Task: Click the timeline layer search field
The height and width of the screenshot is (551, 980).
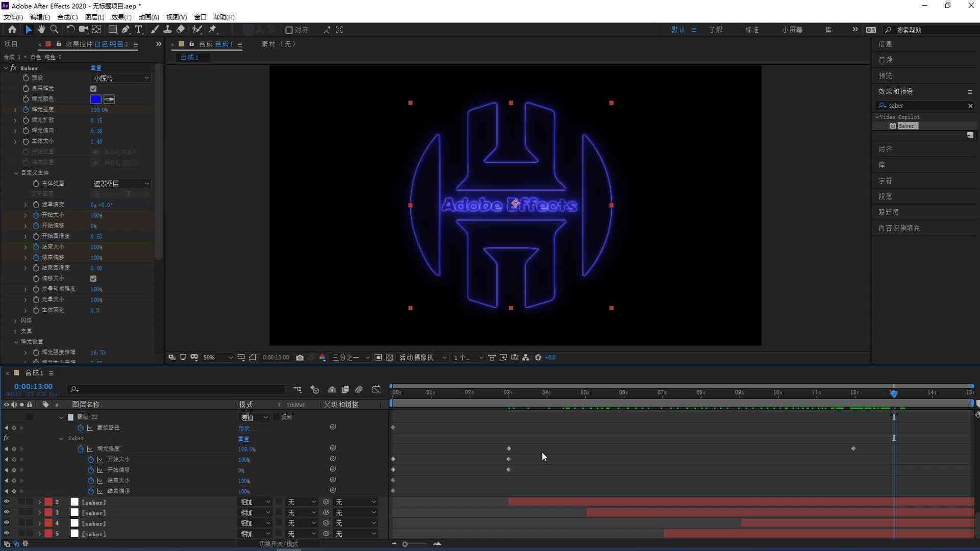Action: click(x=176, y=390)
